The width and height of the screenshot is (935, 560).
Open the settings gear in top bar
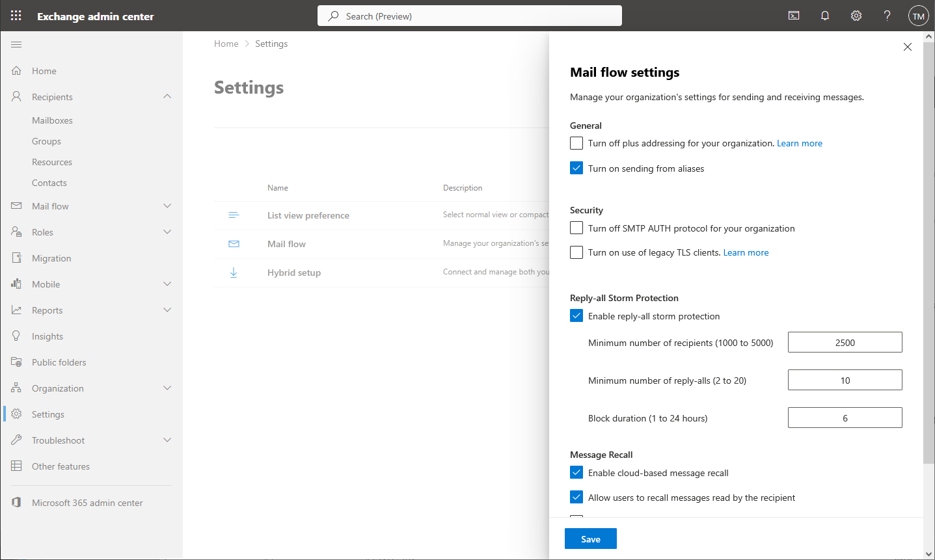[856, 16]
